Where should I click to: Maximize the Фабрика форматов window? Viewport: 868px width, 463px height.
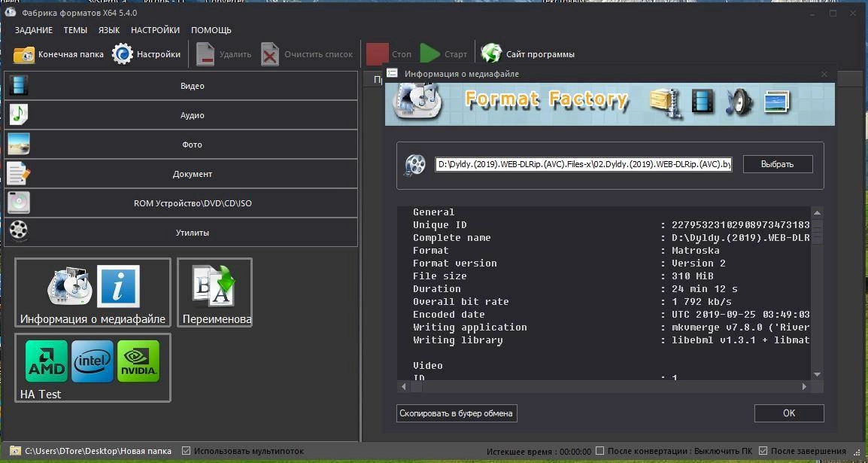click(833, 14)
